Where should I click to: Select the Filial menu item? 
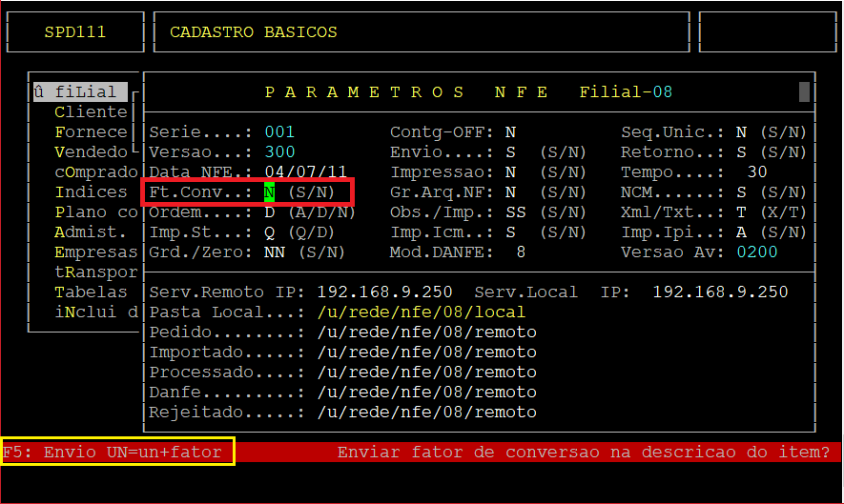[79, 92]
